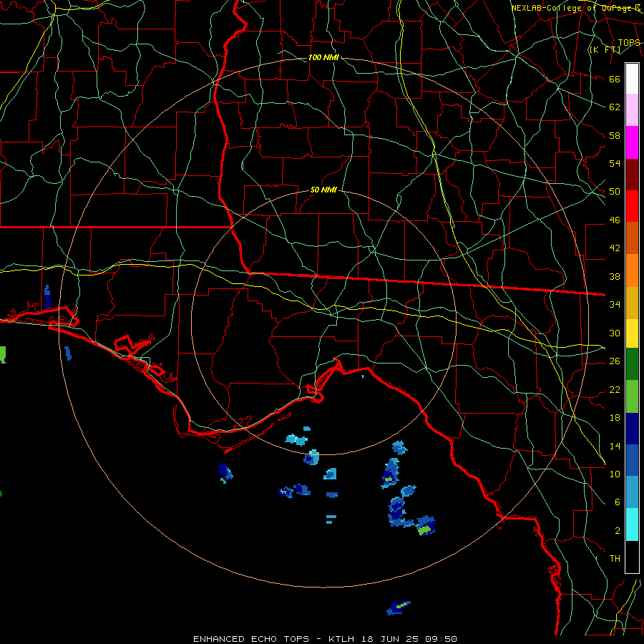The width and height of the screenshot is (644, 644).
Task: Select the dark green legend swatch
Action: [632, 364]
